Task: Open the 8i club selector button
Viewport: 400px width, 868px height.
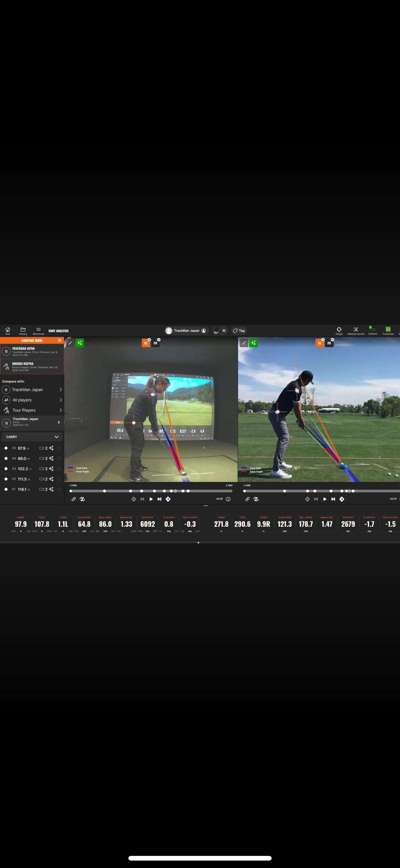Action: [x=220, y=331]
